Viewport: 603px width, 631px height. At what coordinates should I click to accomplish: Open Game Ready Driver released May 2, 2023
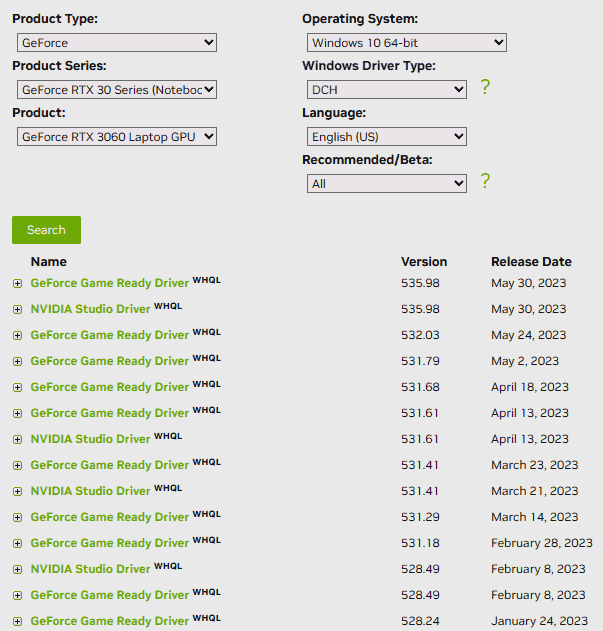click(109, 361)
